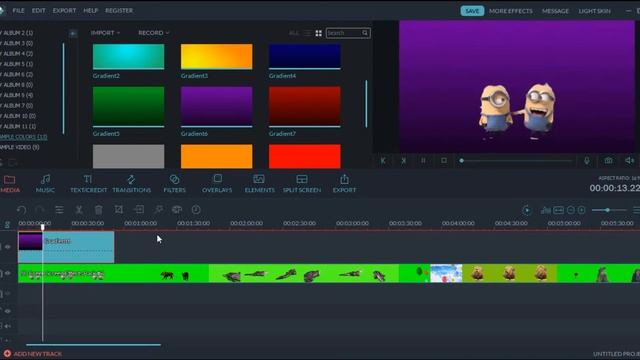Click the MORE EFFECTS button
640x360 pixels.
[x=511, y=11]
